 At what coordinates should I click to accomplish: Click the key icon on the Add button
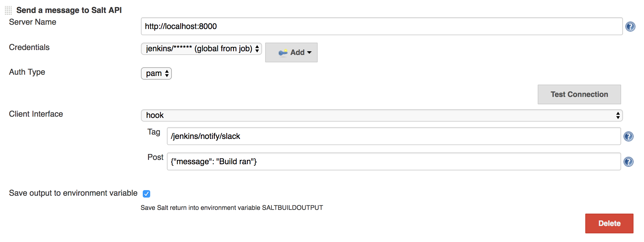283,52
